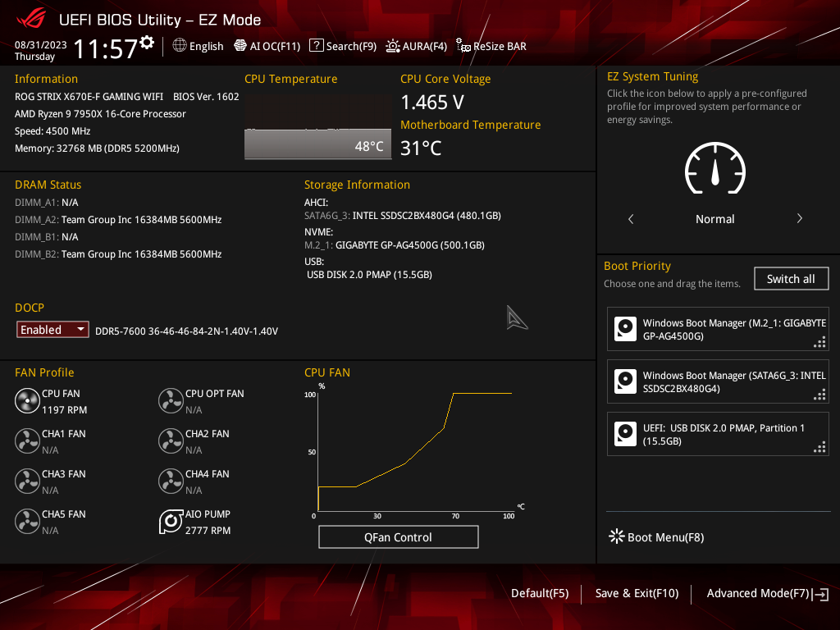Click Advanced Mode(F7) button

coord(768,594)
